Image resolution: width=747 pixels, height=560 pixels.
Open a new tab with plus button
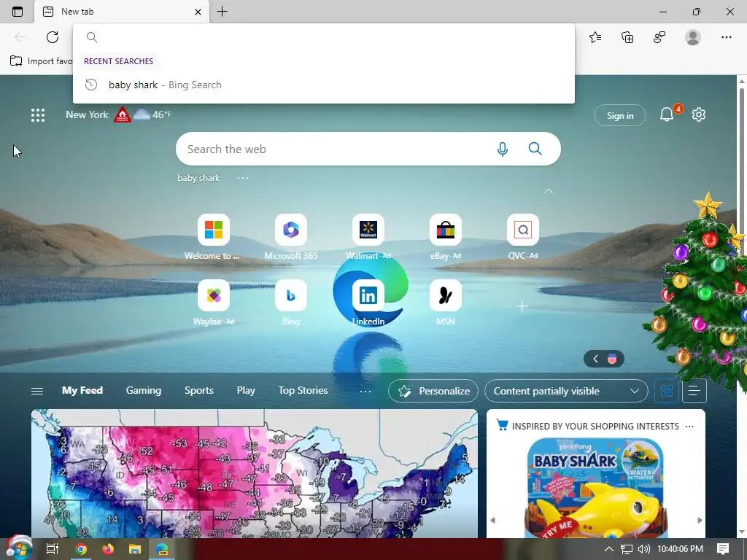click(x=222, y=12)
